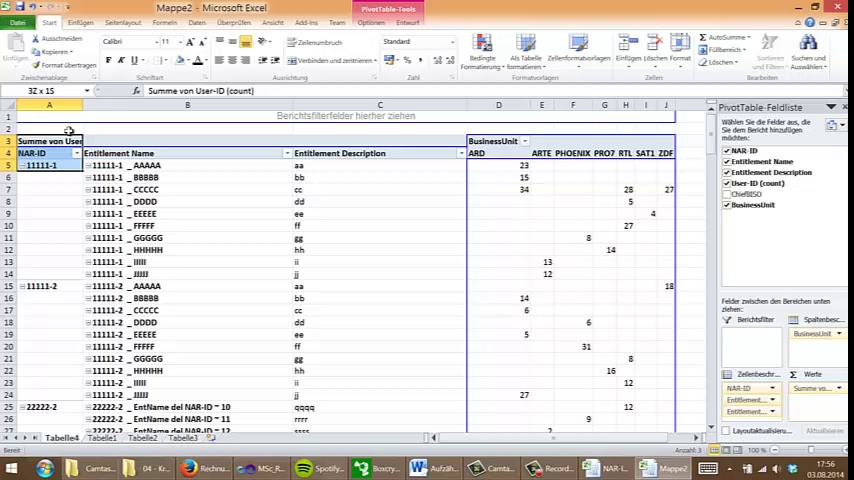Image resolution: width=854 pixels, height=480 pixels.
Task: Click the Aktualisieren button
Action: tap(824, 431)
